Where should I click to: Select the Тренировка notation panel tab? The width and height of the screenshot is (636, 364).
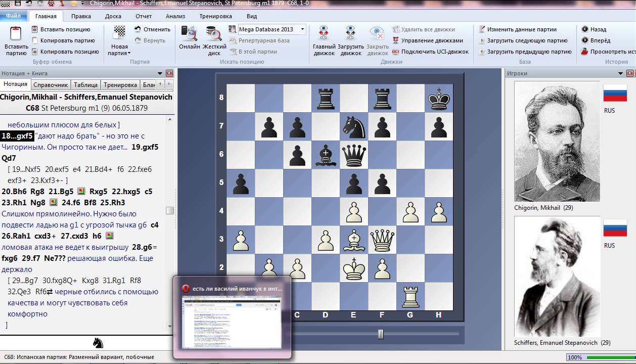click(x=120, y=84)
